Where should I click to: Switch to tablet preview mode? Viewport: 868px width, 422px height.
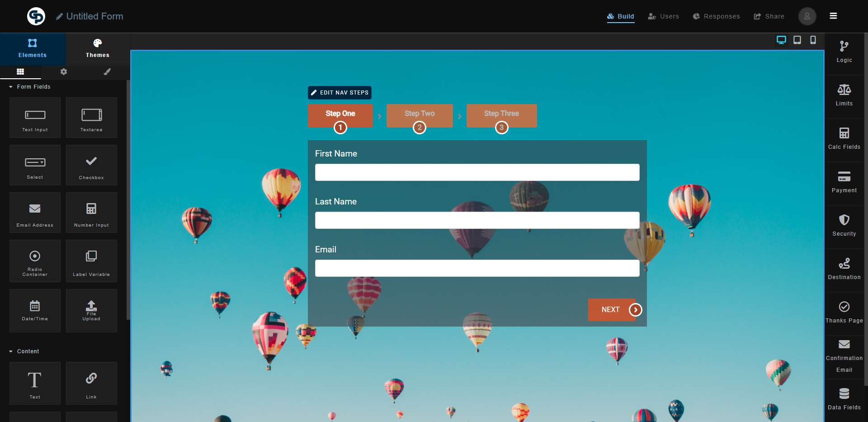point(797,40)
